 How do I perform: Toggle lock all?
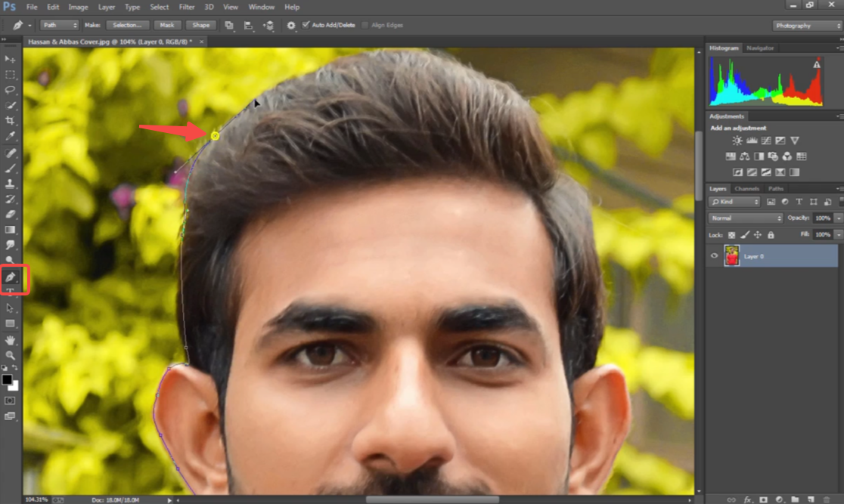coord(771,235)
